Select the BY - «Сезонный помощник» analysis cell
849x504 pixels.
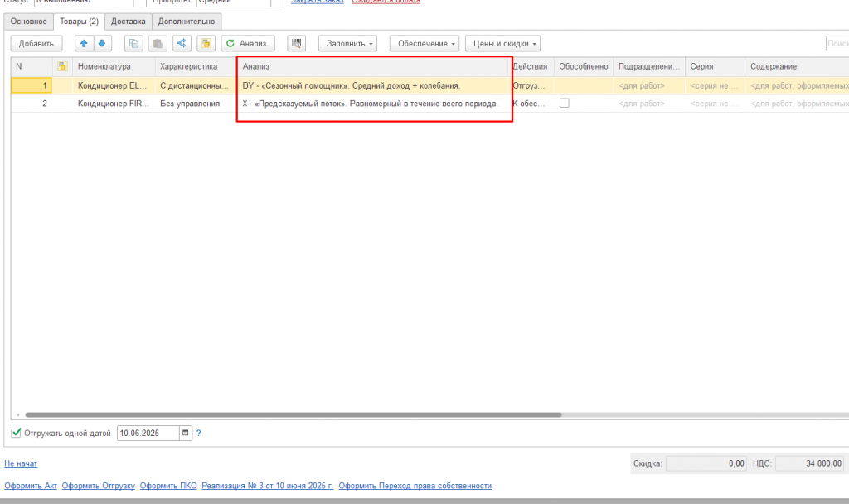(x=372, y=85)
